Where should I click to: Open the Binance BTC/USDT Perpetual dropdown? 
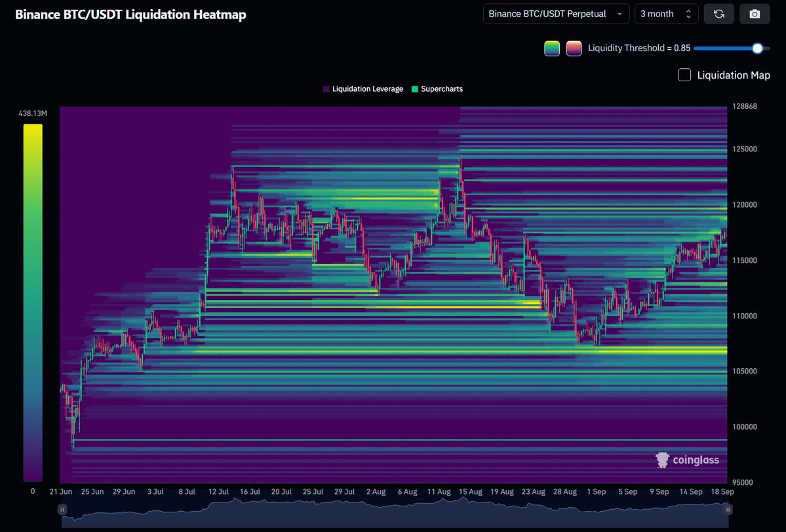click(555, 14)
